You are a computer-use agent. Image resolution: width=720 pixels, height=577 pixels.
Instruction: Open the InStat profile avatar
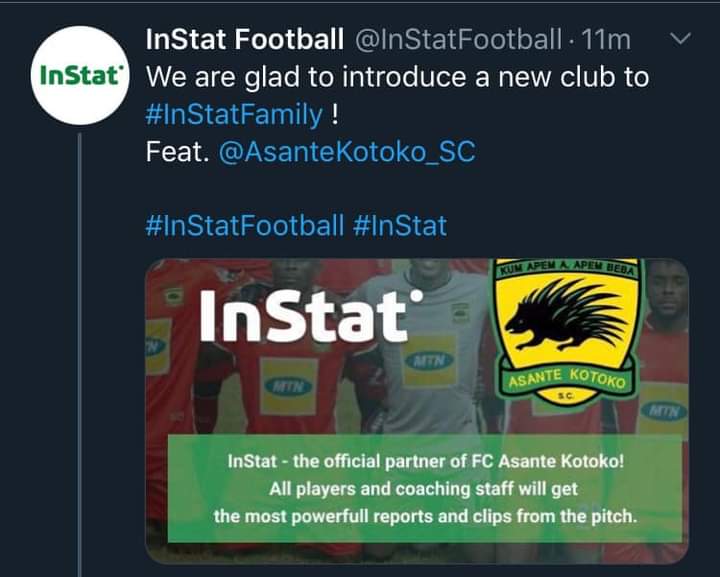coord(80,75)
